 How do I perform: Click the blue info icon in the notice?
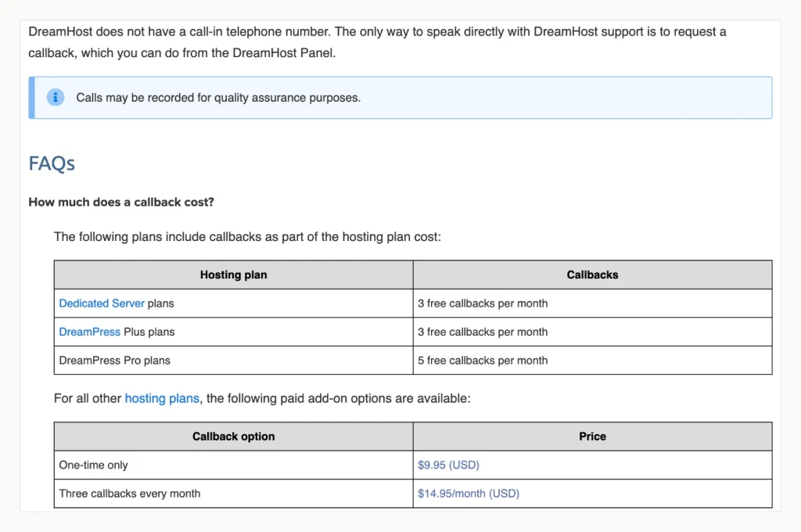coord(56,97)
